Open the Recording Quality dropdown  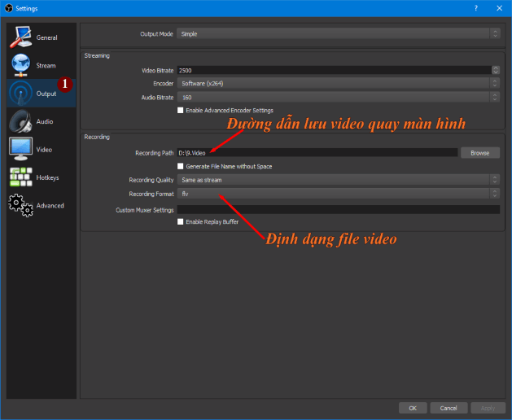point(338,180)
